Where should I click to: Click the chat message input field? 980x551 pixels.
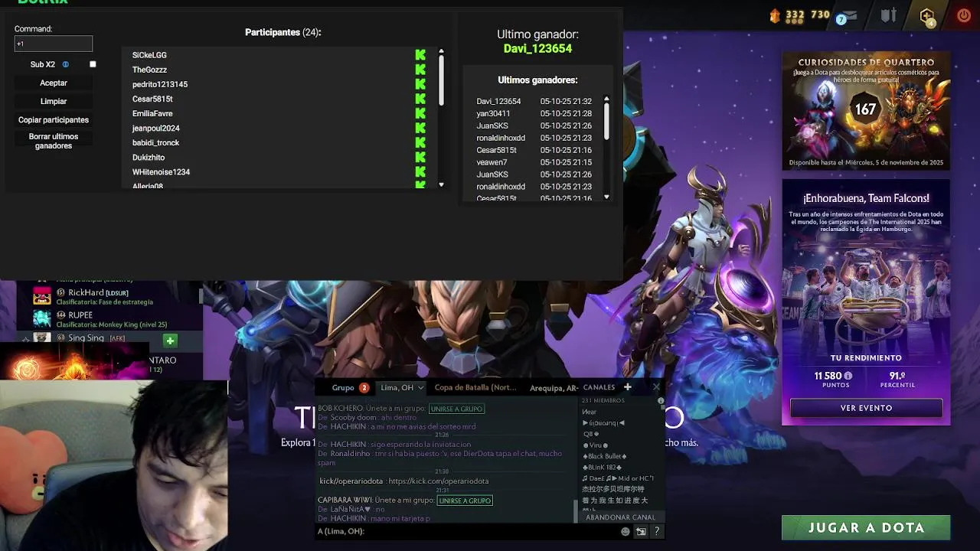point(467,531)
